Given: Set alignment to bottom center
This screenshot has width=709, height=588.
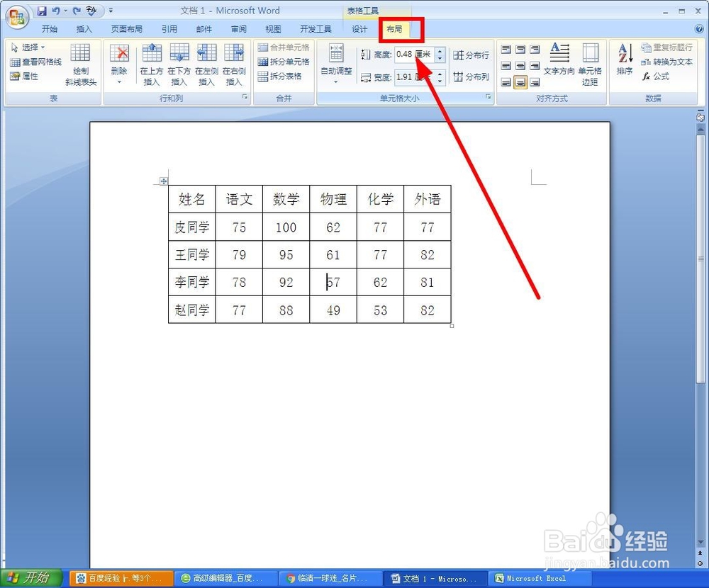Looking at the screenshot, I should (520, 82).
